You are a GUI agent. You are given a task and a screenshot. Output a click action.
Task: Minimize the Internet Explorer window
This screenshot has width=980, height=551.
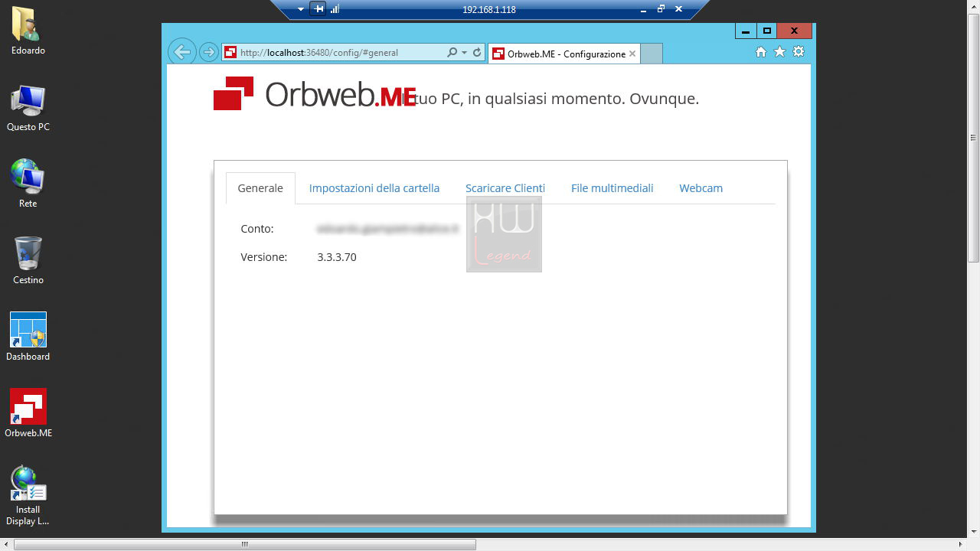[x=745, y=31]
